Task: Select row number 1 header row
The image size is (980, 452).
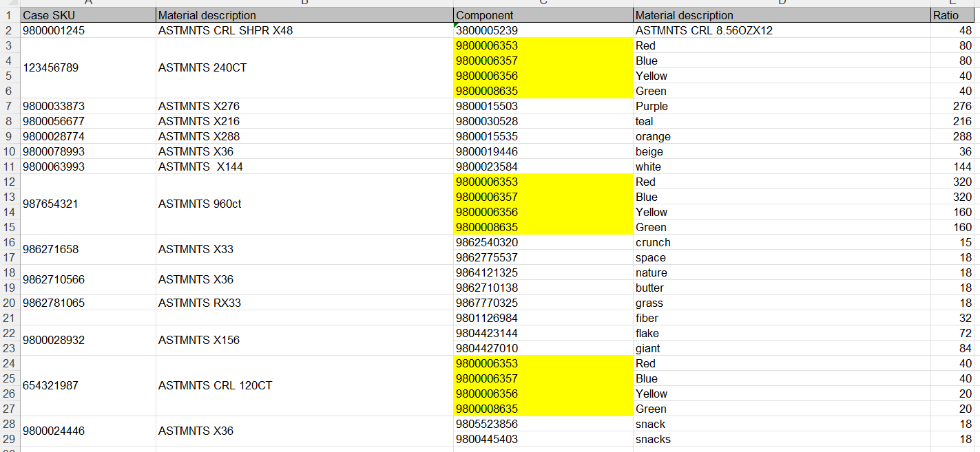Action: coord(9,14)
